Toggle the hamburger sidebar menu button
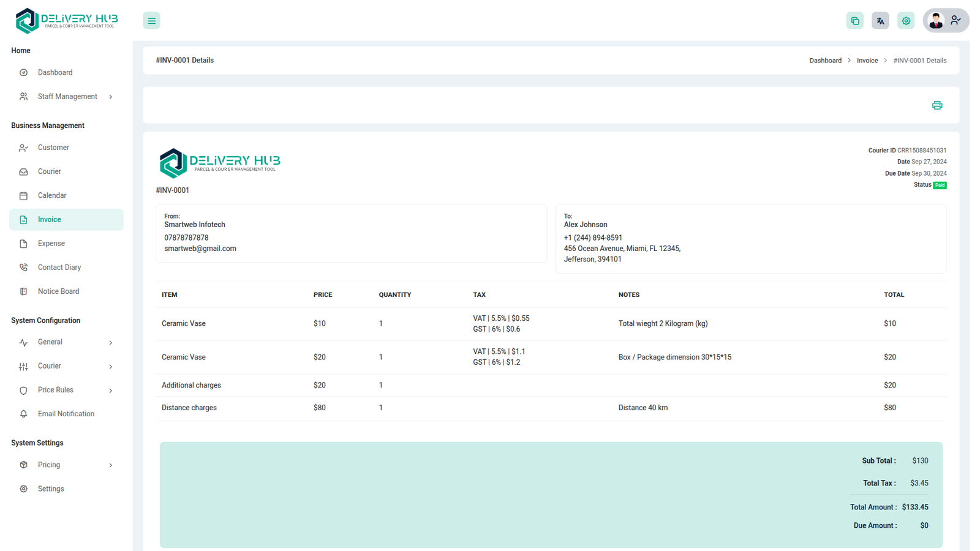This screenshot has width=980, height=551. 151,21
